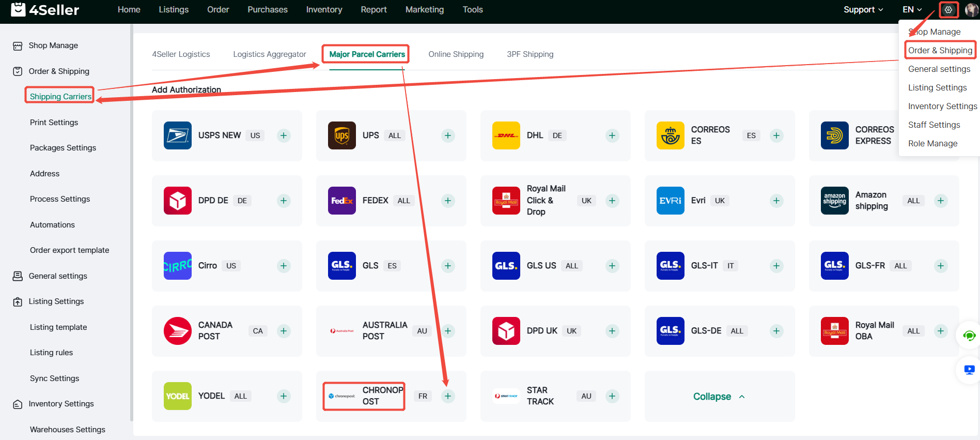Image resolution: width=980 pixels, height=440 pixels.
Task: Open the Support dropdown
Action: point(863,9)
